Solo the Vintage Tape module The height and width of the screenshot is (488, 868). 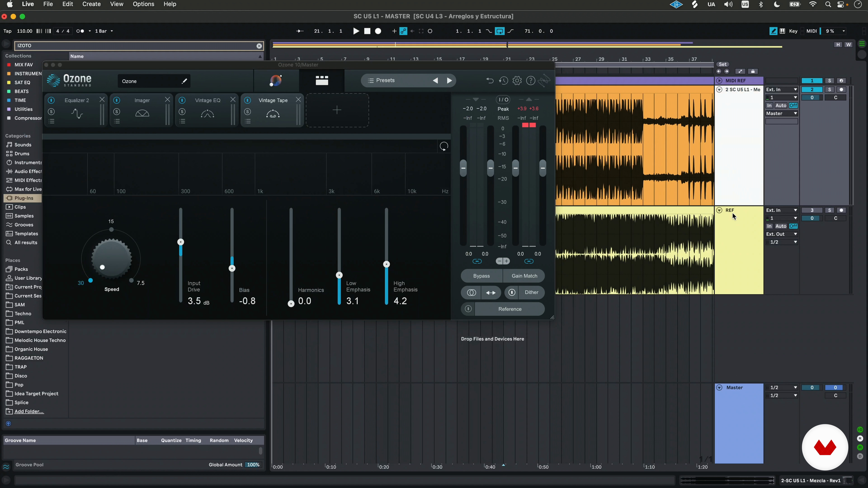coord(247,111)
